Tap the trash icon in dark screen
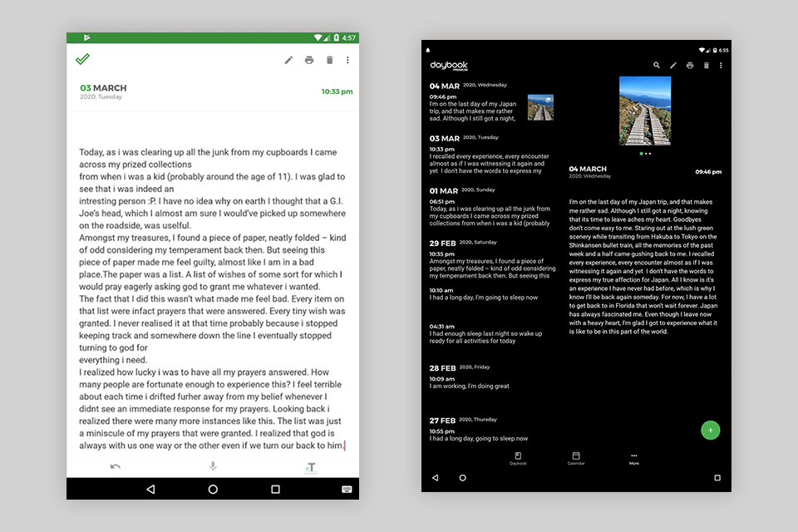Viewport: 798px width, 532px height. [706, 65]
